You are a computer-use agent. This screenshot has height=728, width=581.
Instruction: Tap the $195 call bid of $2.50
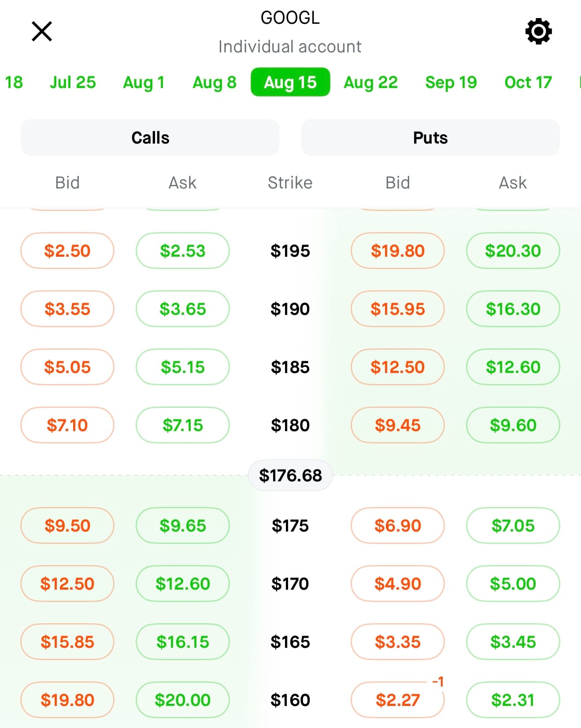click(x=67, y=251)
